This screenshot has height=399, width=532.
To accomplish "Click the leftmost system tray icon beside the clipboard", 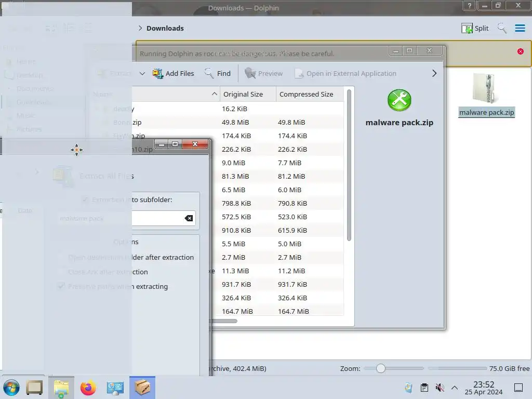I will [408, 388].
